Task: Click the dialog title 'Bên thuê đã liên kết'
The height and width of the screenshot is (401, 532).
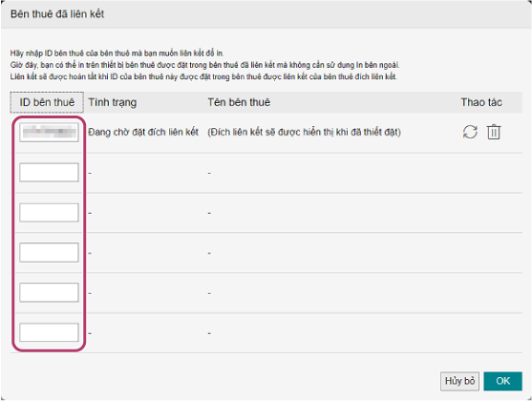Action: 57,14
